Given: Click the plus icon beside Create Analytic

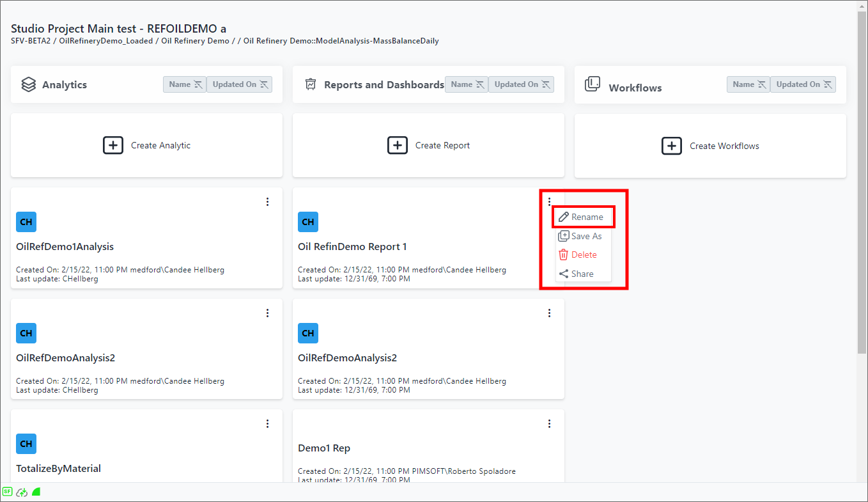Looking at the screenshot, I should click(113, 145).
